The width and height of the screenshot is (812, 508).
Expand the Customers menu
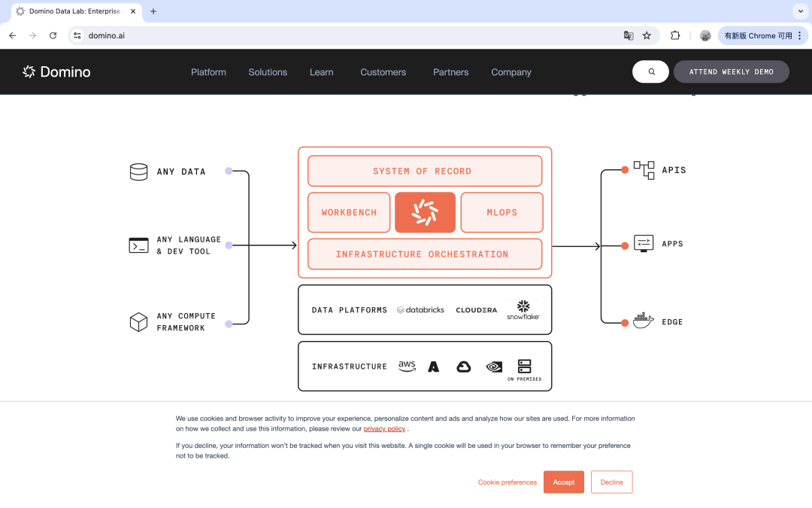(x=383, y=72)
